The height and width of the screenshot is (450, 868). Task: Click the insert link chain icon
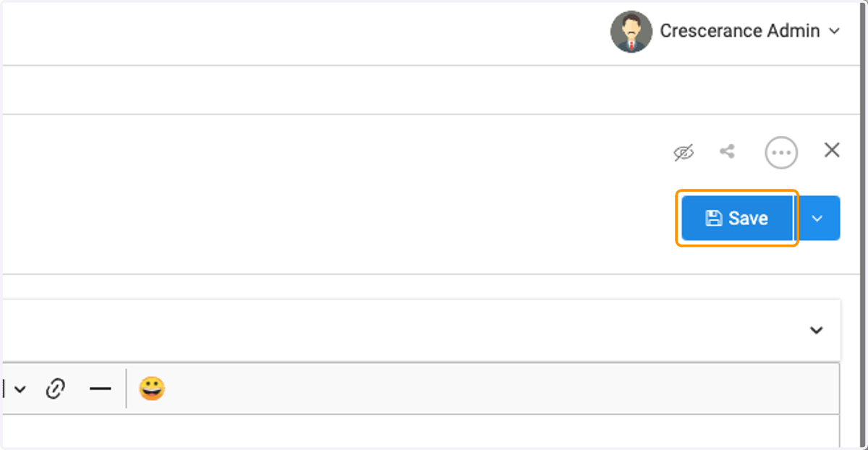(56, 389)
